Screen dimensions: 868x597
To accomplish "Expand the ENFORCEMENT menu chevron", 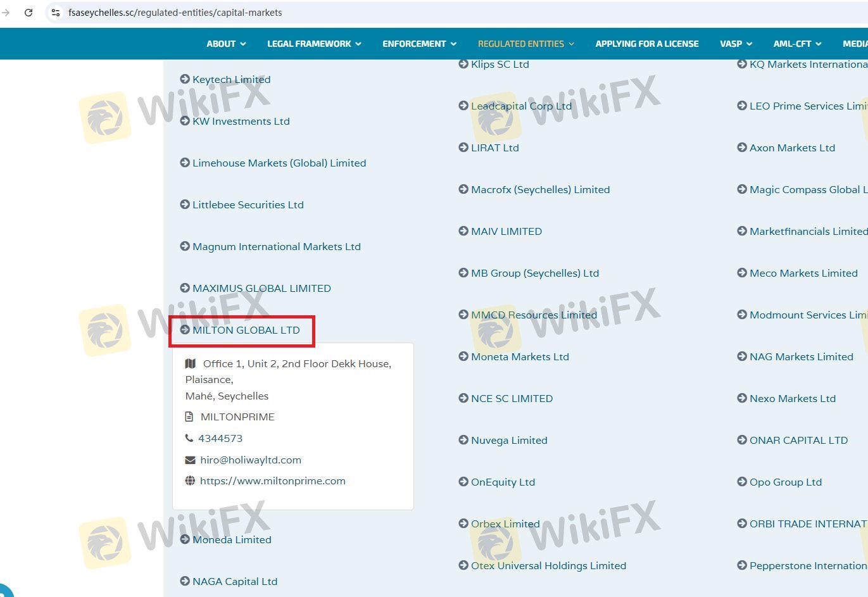I will (x=453, y=44).
